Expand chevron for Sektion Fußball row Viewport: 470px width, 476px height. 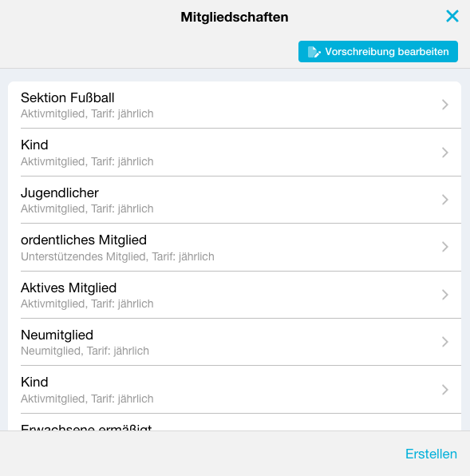pyautogui.click(x=444, y=105)
